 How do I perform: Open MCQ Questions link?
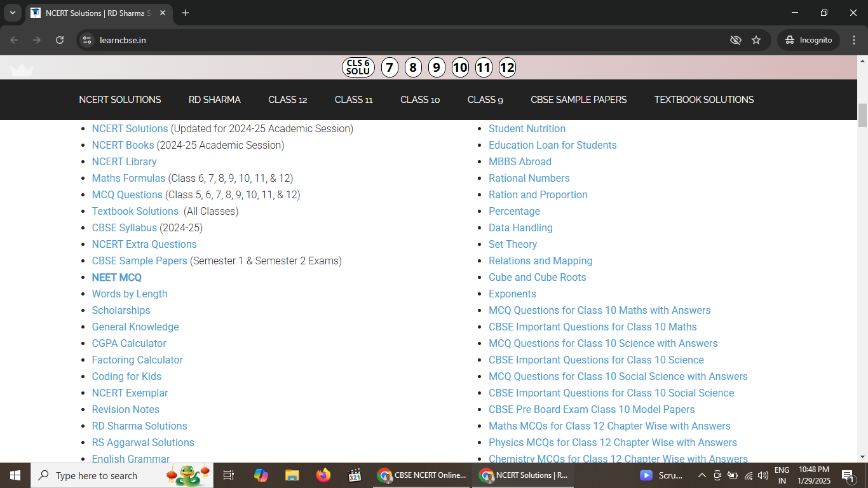pos(127,194)
